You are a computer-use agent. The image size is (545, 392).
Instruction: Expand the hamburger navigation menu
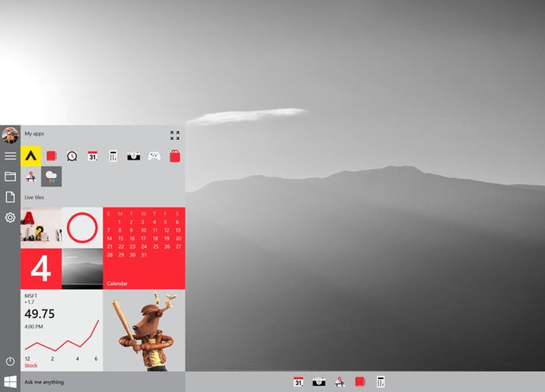(10, 156)
